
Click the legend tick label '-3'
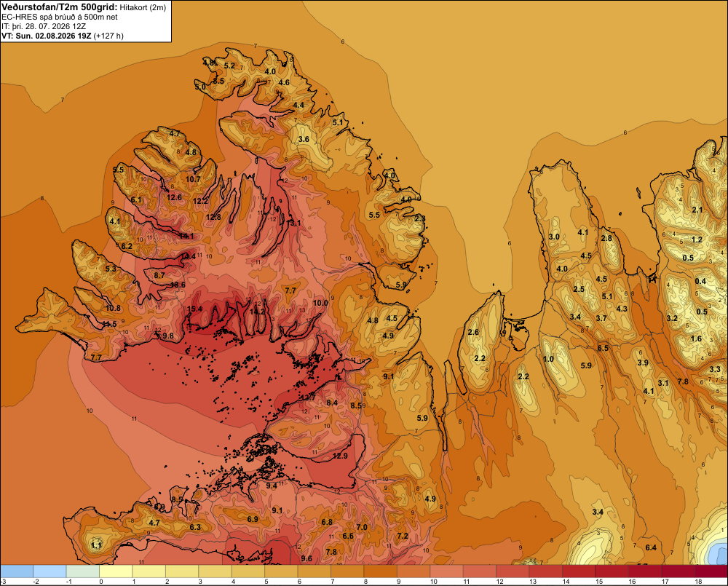coord(3,582)
